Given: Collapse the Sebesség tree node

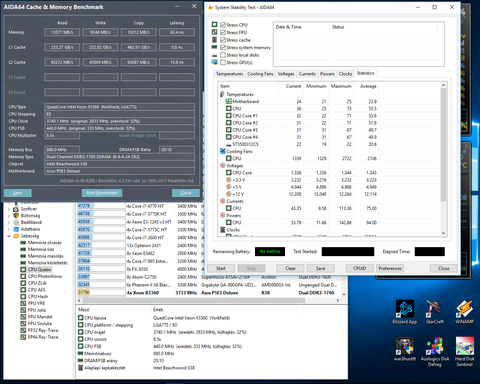Looking at the screenshot, I should pyautogui.click(x=9, y=236).
